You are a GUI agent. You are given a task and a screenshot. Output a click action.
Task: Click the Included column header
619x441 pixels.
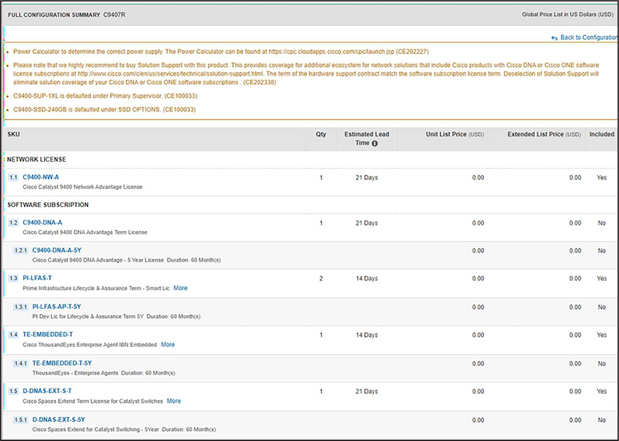point(602,134)
